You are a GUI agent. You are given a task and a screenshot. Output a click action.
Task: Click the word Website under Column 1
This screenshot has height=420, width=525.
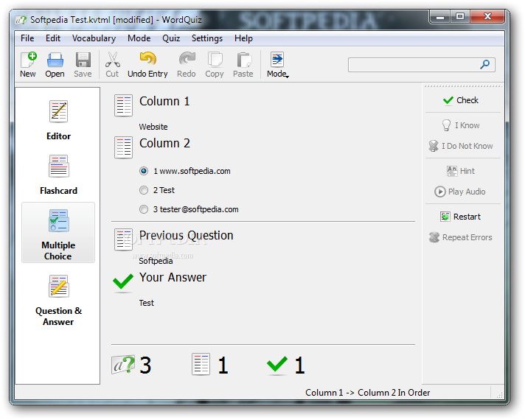(x=153, y=127)
